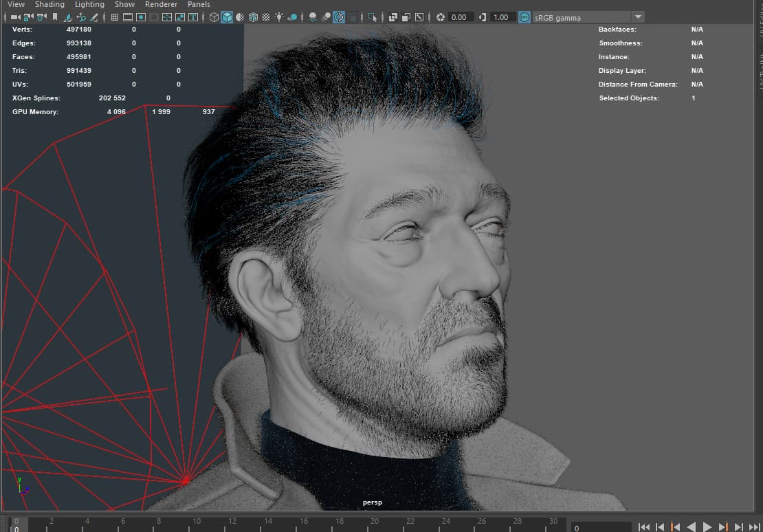Click the current frame input field
The width and height of the screenshot is (763, 532).
coord(601,528)
